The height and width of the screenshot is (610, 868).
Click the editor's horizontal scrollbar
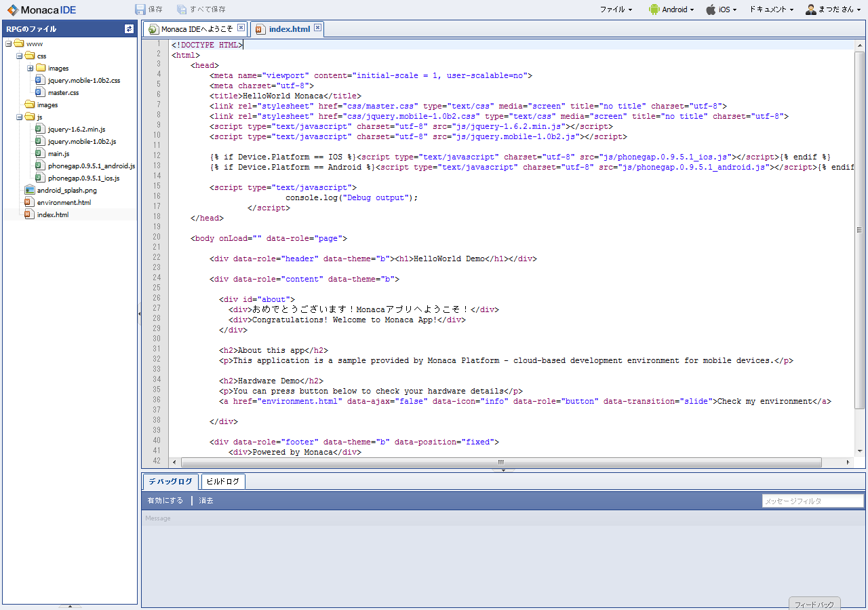502,462
